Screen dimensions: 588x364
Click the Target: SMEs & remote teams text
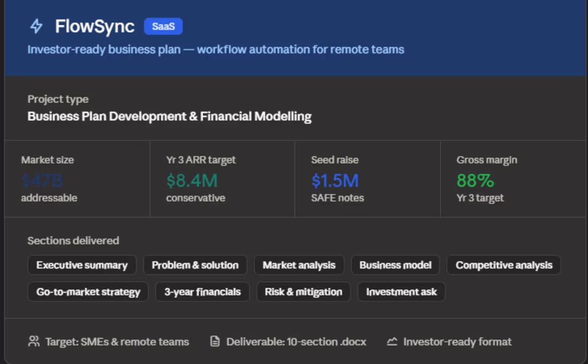[117, 342]
